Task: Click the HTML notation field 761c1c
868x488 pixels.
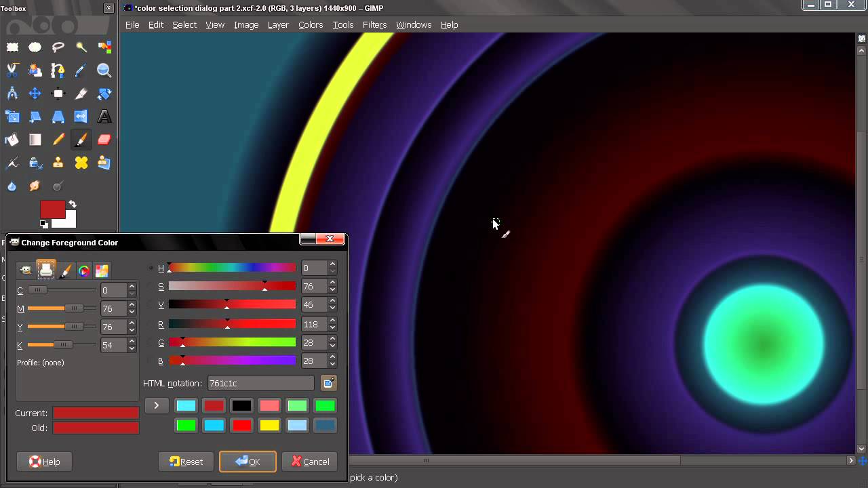Action: click(x=260, y=383)
